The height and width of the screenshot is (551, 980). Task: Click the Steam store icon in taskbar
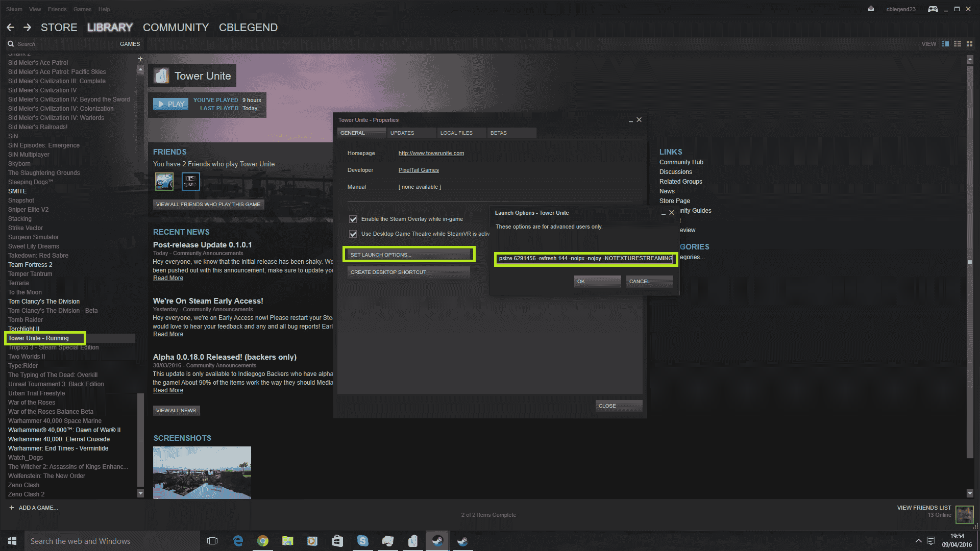437,540
